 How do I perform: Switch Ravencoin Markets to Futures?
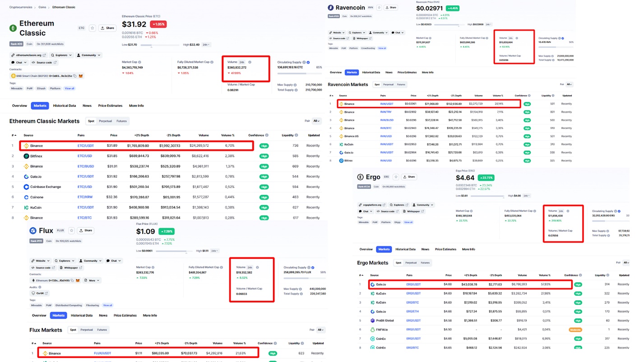(401, 84)
